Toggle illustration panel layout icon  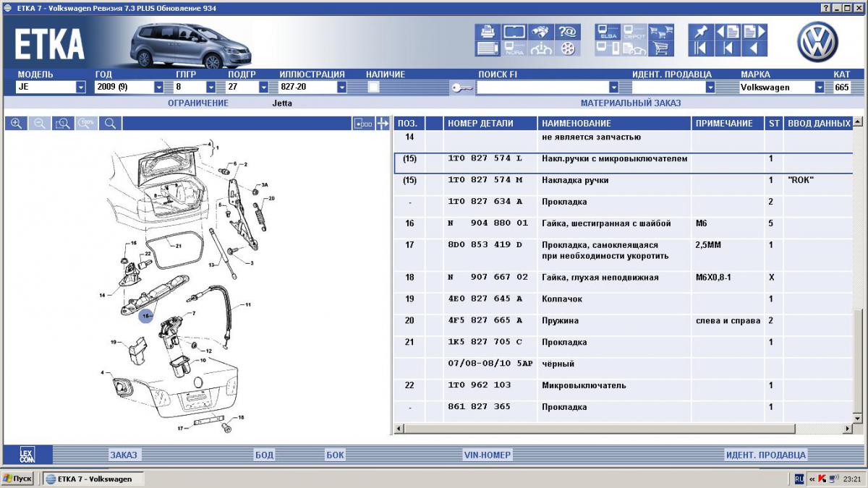[363, 124]
